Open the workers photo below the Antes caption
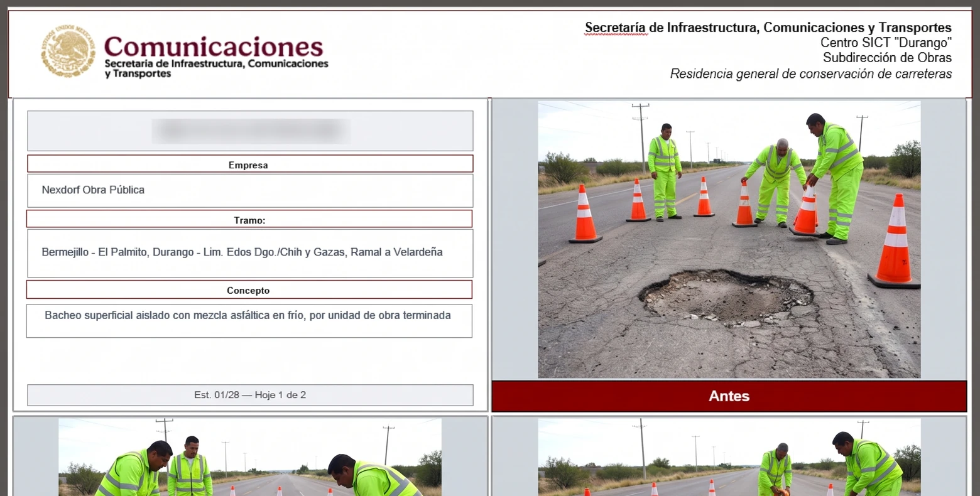The height and width of the screenshot is (496, 980). pos(729,457)
